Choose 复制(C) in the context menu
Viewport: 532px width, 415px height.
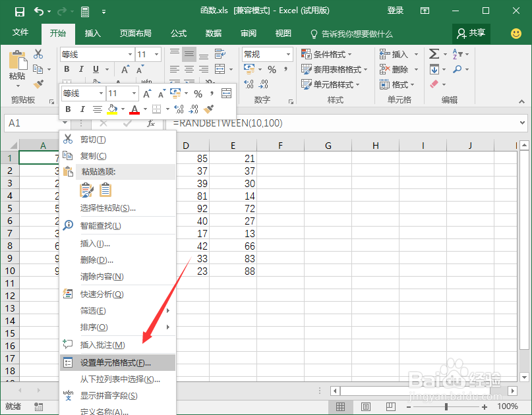tap(118, 156)
